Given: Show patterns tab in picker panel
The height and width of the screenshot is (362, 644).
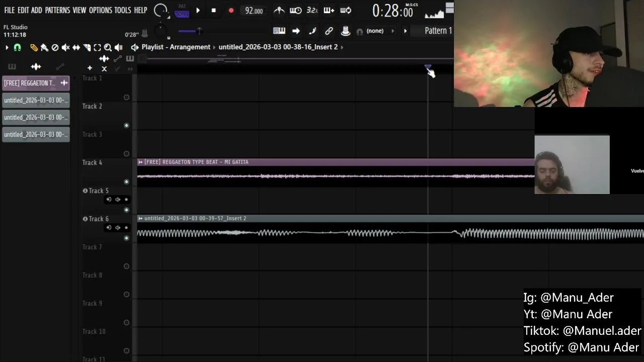Looking at the screenshot, I should (x=12, y=66).
